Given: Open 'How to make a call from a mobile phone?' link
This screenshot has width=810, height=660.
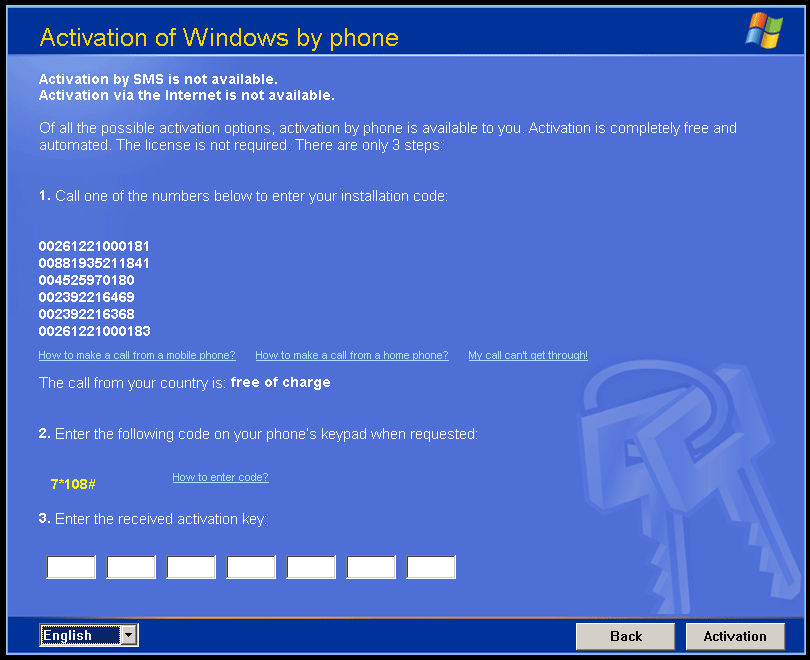Looking at the screenshot, I should click(137, 355).
